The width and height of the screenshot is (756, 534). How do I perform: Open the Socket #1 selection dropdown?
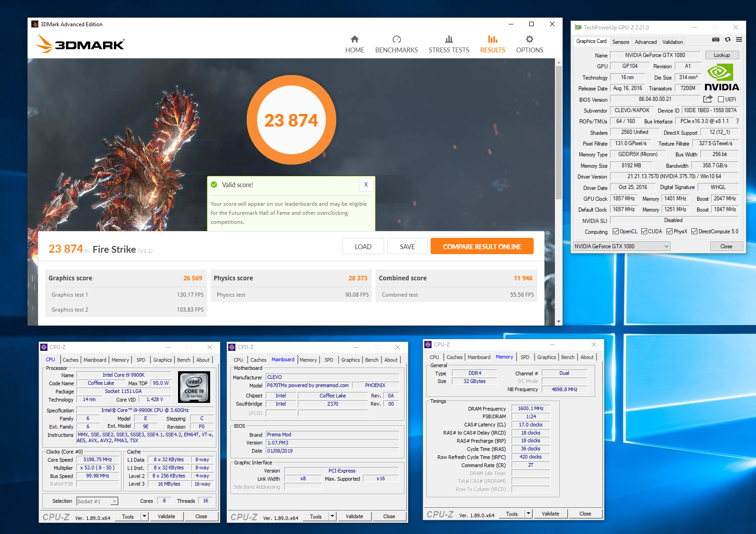[x=97, y=501]
